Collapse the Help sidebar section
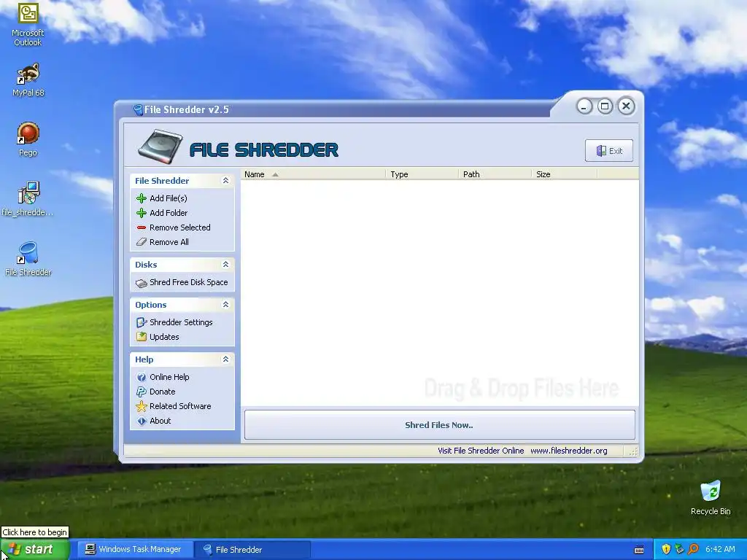Image resolution: width=747 pixels, height=560 pixels. [x=226, y=359]
